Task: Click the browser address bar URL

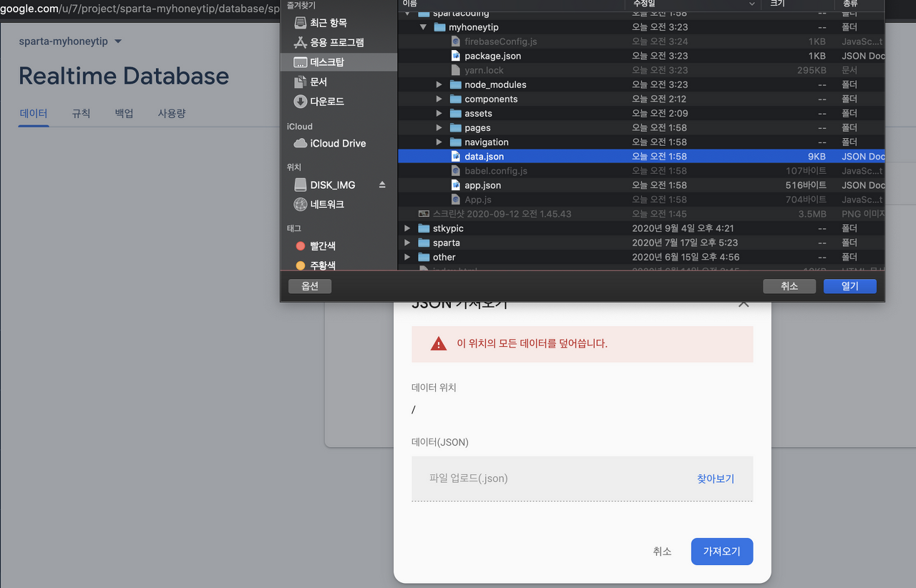Action: tap(140, 9)
